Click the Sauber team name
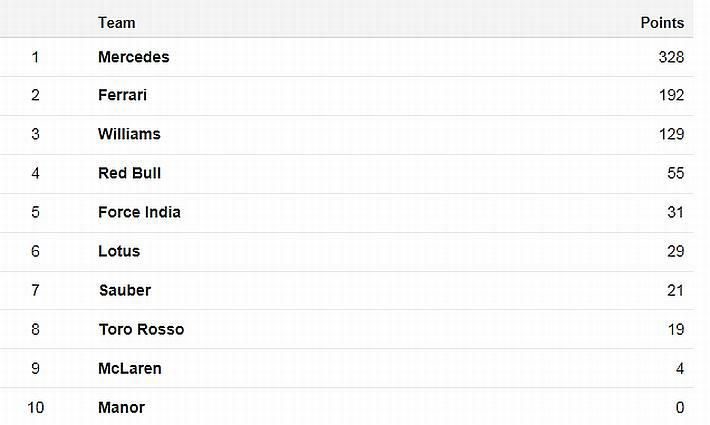This screenshot has width=710, height=425. 124,290
